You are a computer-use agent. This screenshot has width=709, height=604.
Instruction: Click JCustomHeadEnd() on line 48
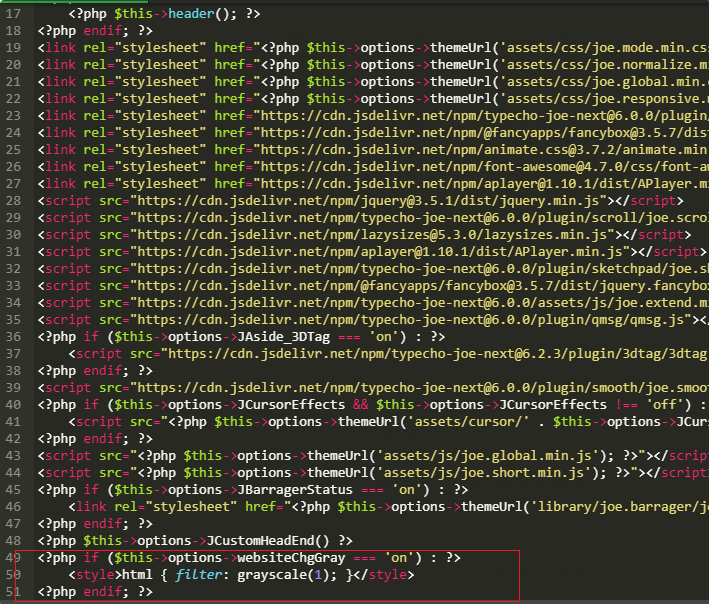(268, 541)
